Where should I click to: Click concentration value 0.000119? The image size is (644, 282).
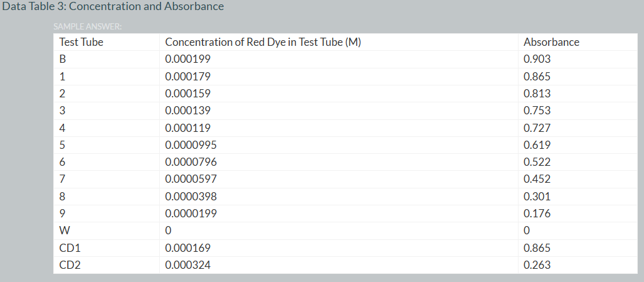(187, 128)
